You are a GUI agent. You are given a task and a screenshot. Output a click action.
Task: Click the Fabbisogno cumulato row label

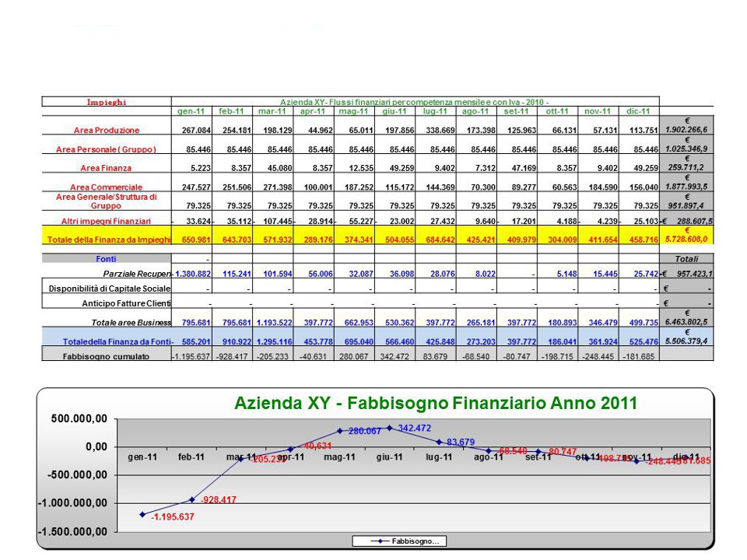[107, 355]
